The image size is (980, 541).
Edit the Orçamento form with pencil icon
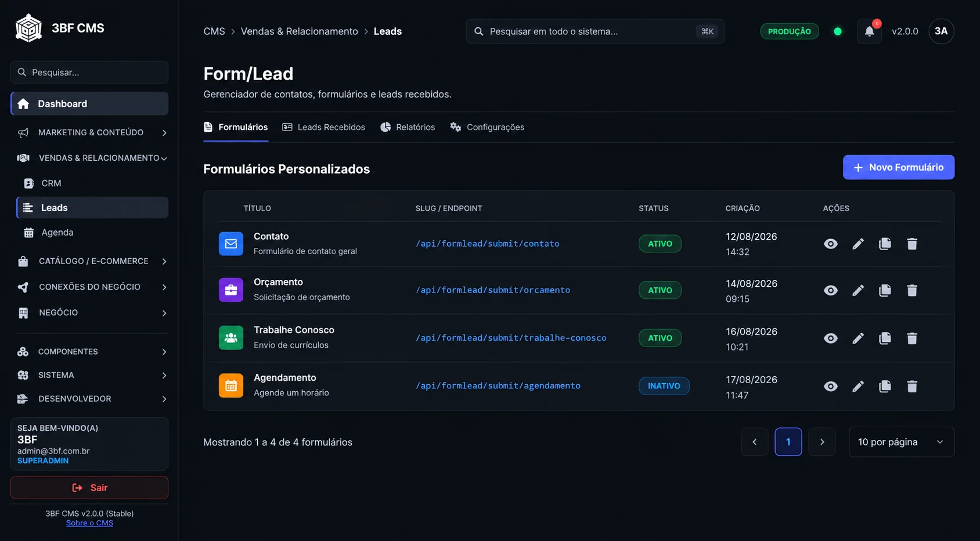(858, 290)
